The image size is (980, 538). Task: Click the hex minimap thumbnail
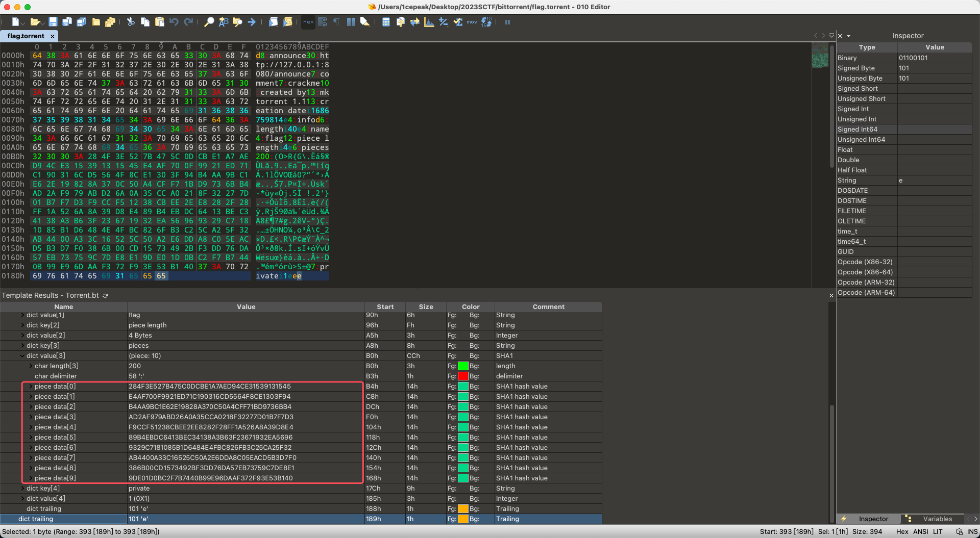pyautogui.click(x=820, y=56)
